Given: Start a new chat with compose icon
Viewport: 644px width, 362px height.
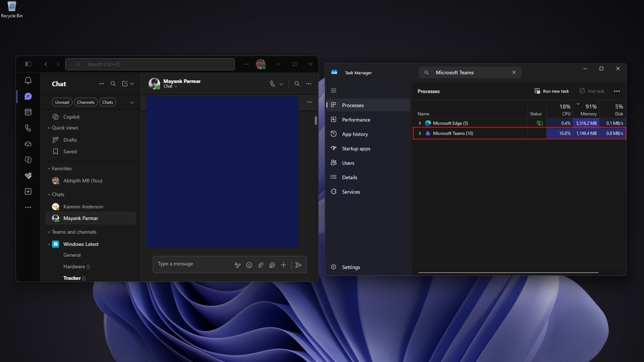Looking at the screenshot, I should [125, 84].
